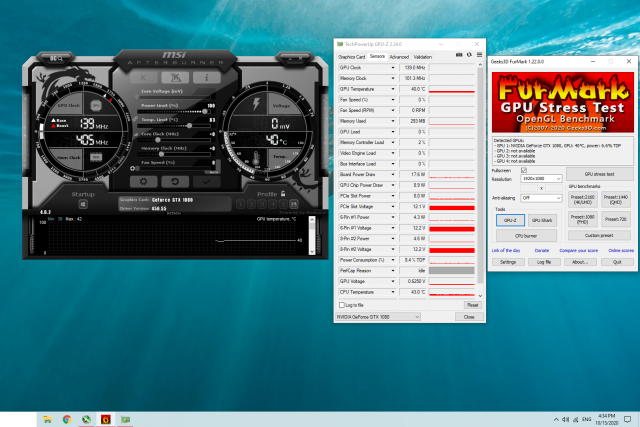Expand the Memory Clock sensor dropdown
The height and width of the screenshot is (427, 640).
393,78
